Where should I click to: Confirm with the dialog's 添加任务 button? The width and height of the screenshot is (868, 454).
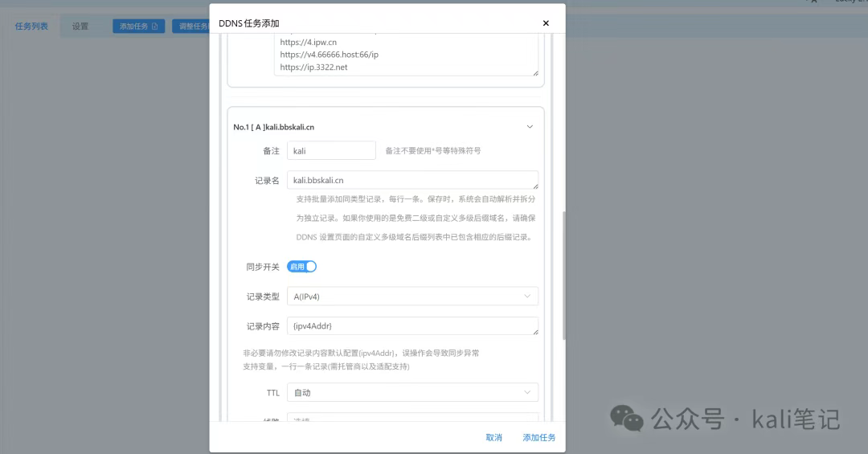539,437
